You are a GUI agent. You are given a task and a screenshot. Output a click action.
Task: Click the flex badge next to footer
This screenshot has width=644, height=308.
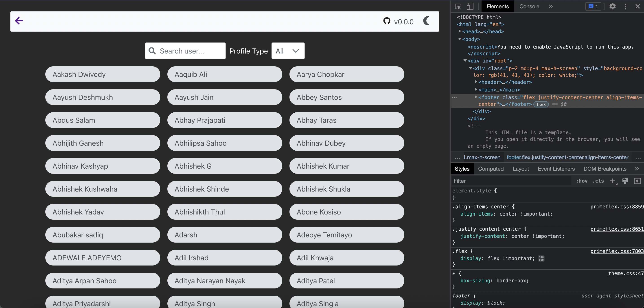[x=541, y=104]
